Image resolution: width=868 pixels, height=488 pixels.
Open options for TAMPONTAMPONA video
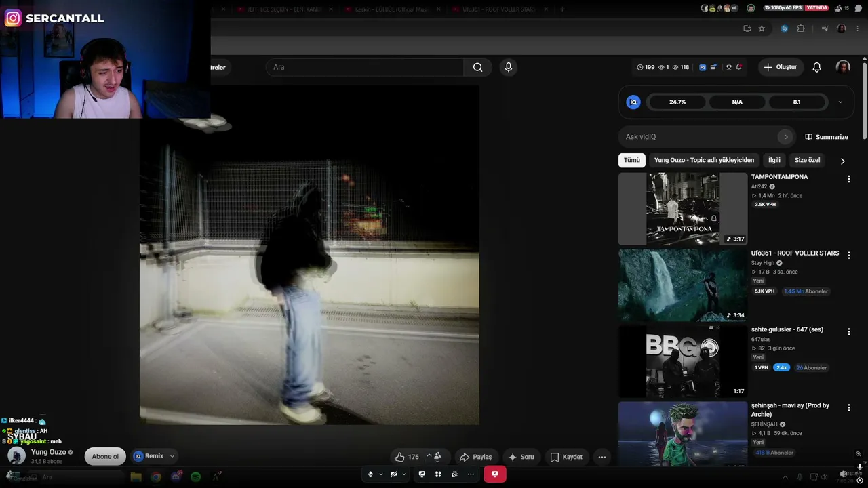[x=848, y=179]
